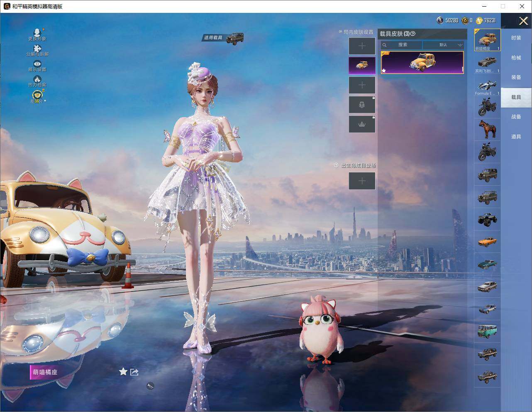
Task: Switch to 道具 tab
Action: pos(516,137)
